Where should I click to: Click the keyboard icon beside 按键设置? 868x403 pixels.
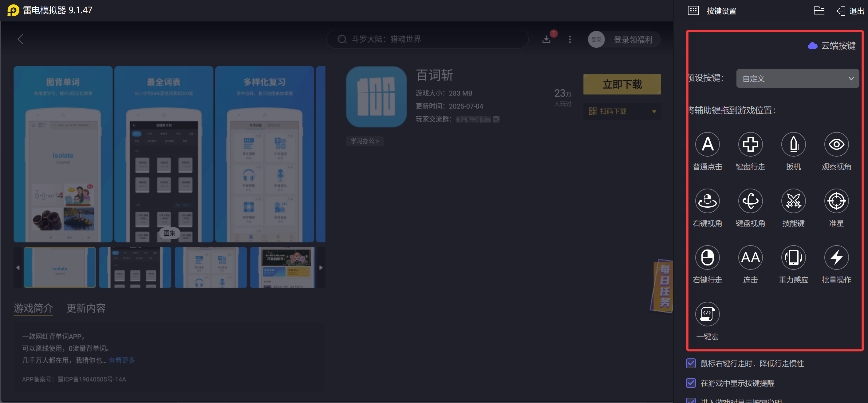pyautogui.click(x=693, y=11)
